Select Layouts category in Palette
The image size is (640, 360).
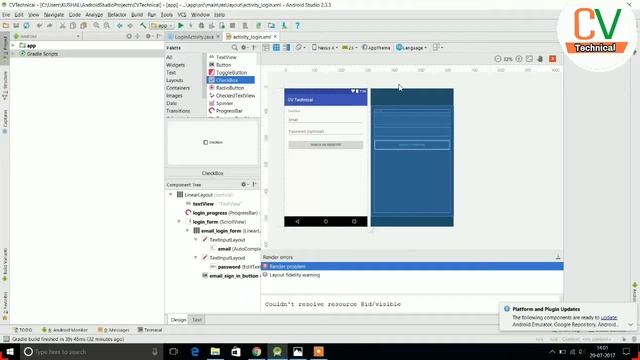click(x=175, y=80)
